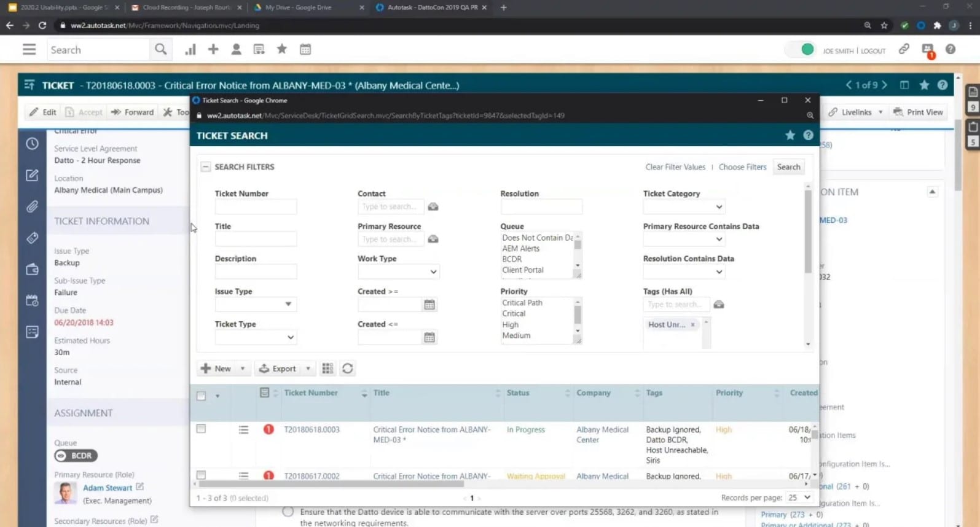
Task: Open the Created >= calendar picker
Action: [x=429, y=305]
